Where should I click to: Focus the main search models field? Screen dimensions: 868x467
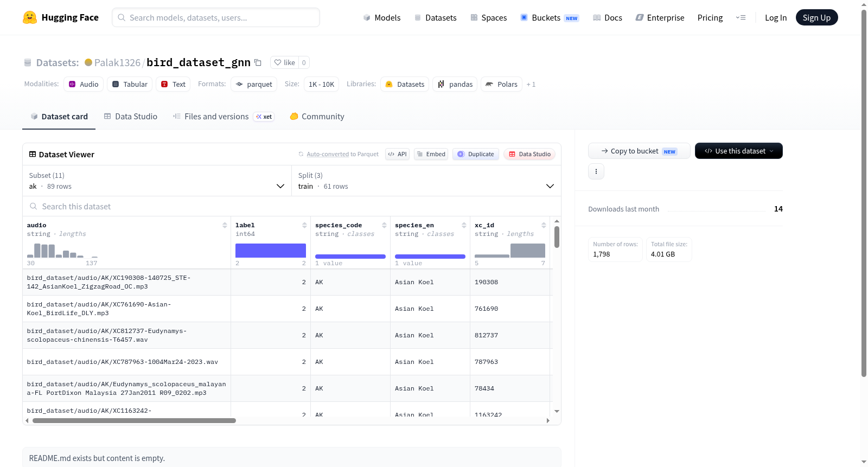click(216, 17)
